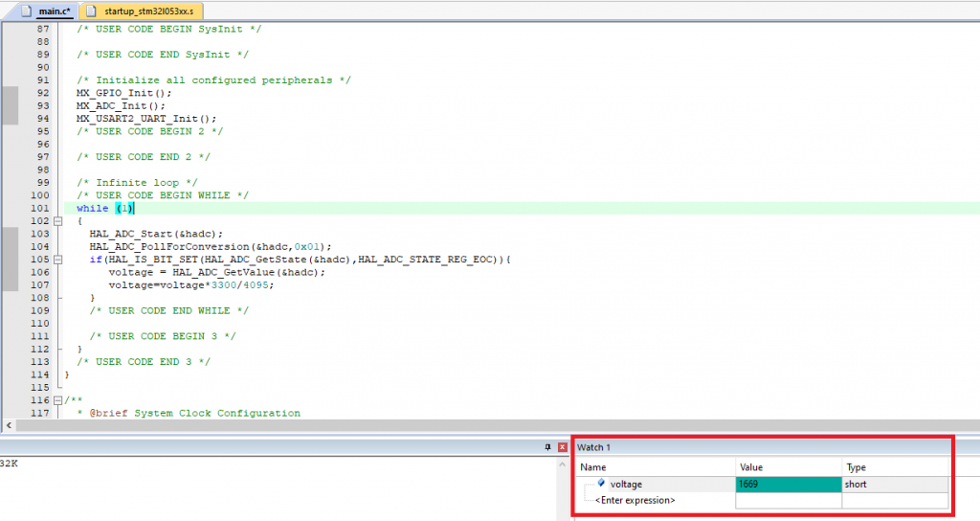980x521 pixels.
Task: Click the file icon on the startup_stm32l053xx.s tab
Action: pos(91,11)
